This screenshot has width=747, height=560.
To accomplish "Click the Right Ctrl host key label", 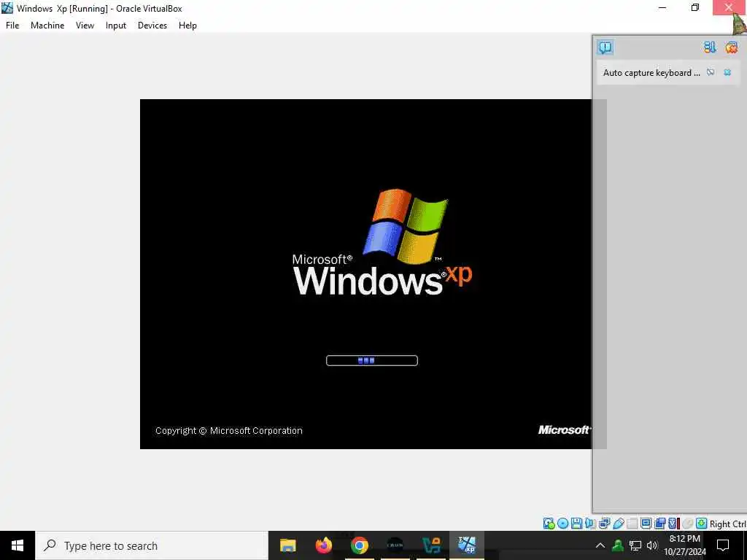I will click(728, 524).
